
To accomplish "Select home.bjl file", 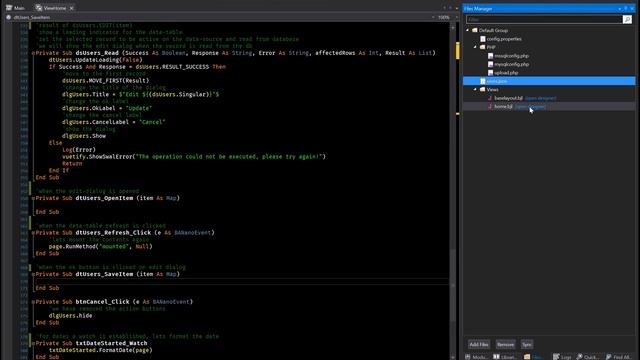I will click(503, 107).
